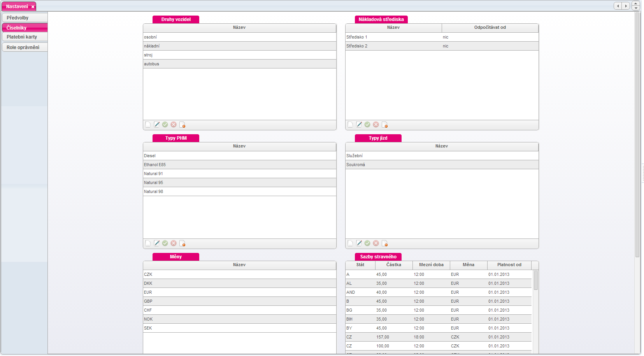Image resolution: width=644 pixels, height=356 pixels.
Task: Edit selected record in Typy PHM
Action: (156, 243)
